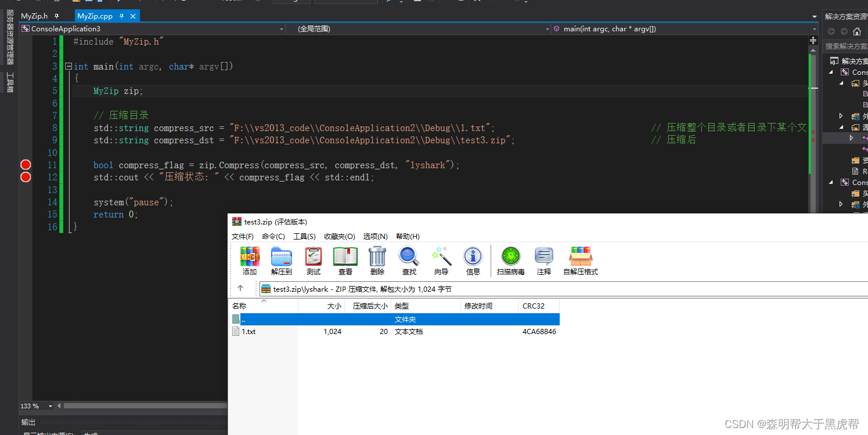This screenshot has height=435, width=868.
Task: Open the 工具箱 toolbox side tab
Action: pos(10,82)
